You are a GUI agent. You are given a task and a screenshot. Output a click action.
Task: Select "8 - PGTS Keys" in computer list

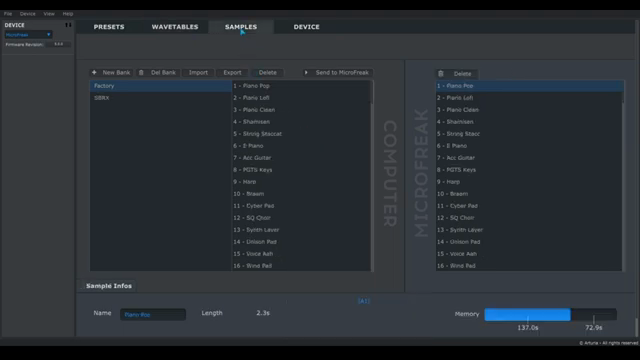point(301,170)
